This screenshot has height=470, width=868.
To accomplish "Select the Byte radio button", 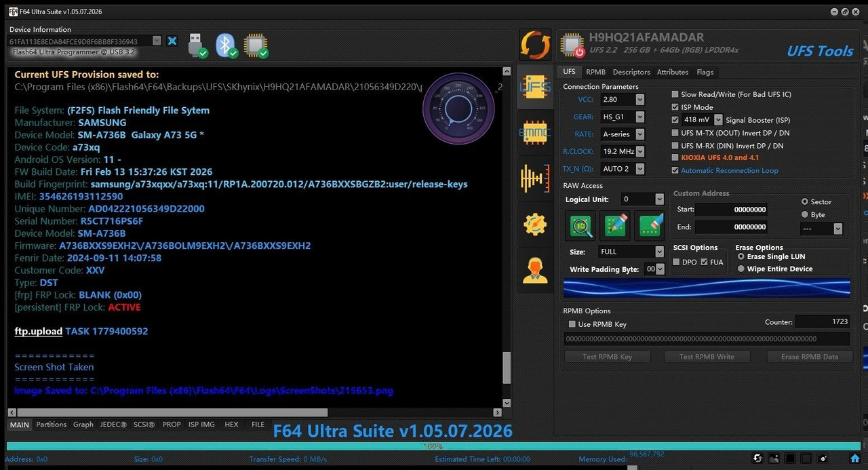I will [x=805, y=214].
